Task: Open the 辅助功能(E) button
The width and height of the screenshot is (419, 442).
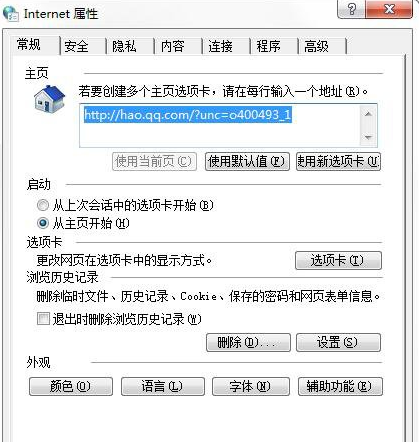Action: (x=340, y=386)
